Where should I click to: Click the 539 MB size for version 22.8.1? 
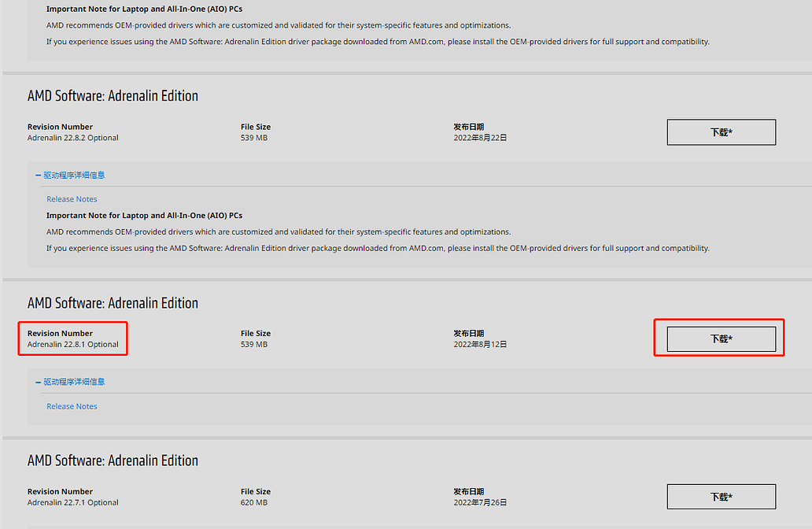(x=254, y=345)
